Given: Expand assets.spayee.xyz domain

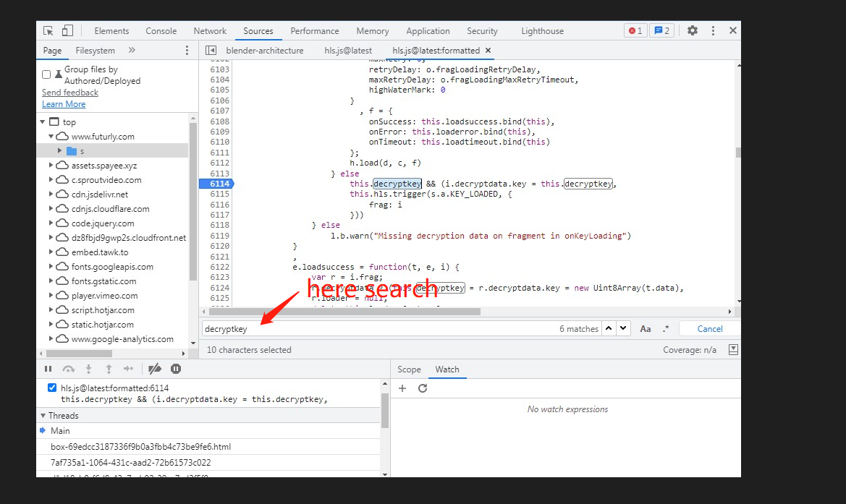Looking at the screenshot, I should 51,166.
